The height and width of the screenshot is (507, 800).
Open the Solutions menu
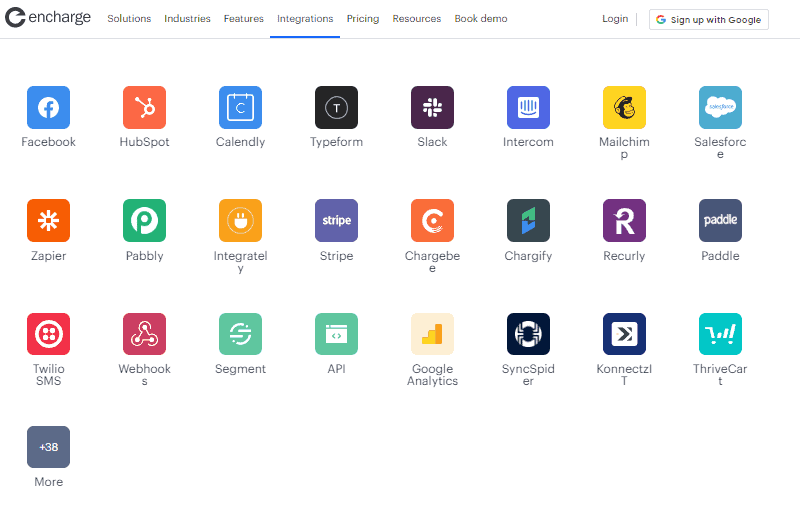click(129, 19)
